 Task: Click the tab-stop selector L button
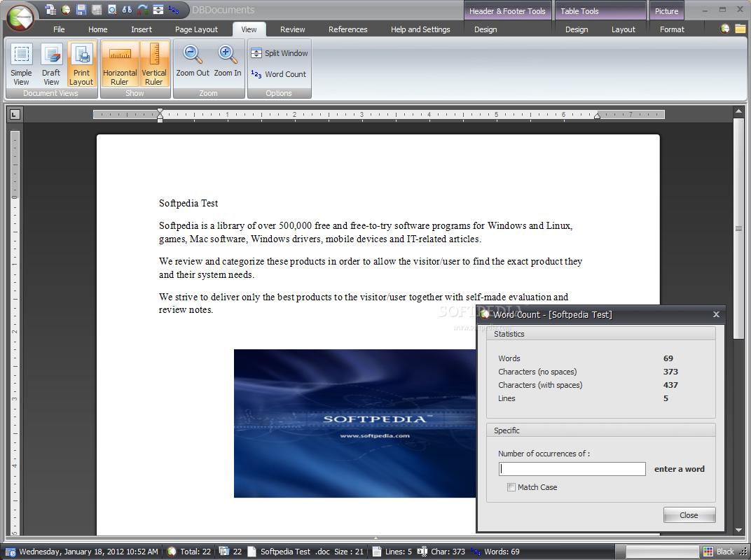(x=15, y=114)
